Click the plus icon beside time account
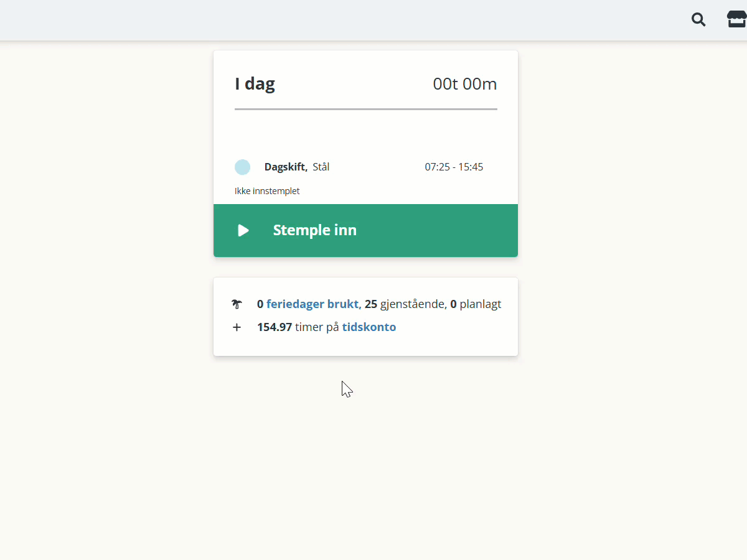The height and width of the screenshot is (560, 747). [x=237, y=327]
